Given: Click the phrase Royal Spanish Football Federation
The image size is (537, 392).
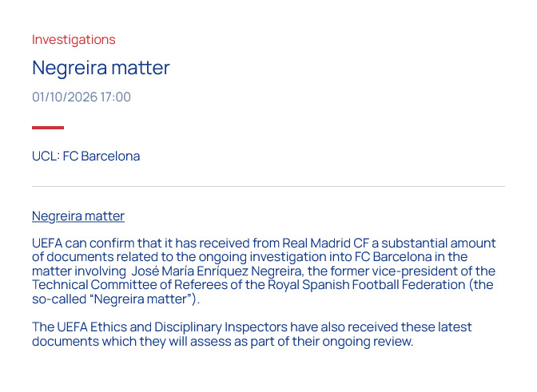Looking at the screenshot, I should click(x=366, y=285).
